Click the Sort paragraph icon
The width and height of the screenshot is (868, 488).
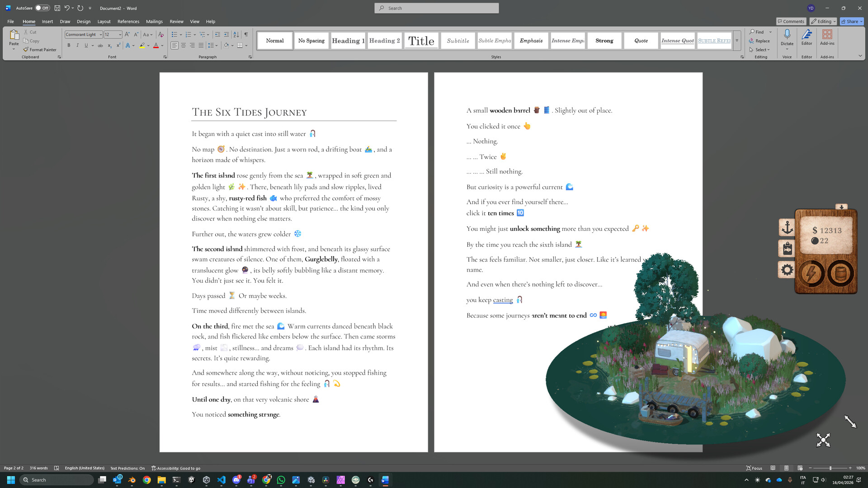coord(236,34)
